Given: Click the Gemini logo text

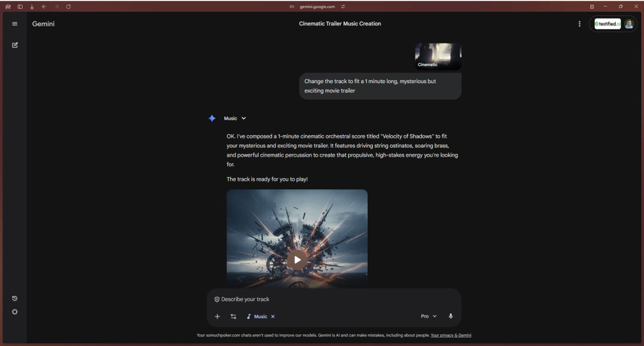Looking at the screenshot, I should [43, 24].
